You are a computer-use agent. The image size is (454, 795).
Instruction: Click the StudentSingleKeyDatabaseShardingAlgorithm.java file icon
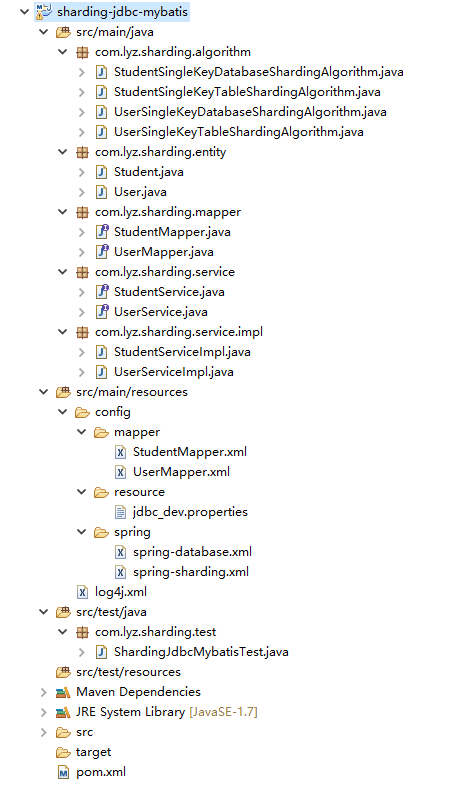coord(101,72)
